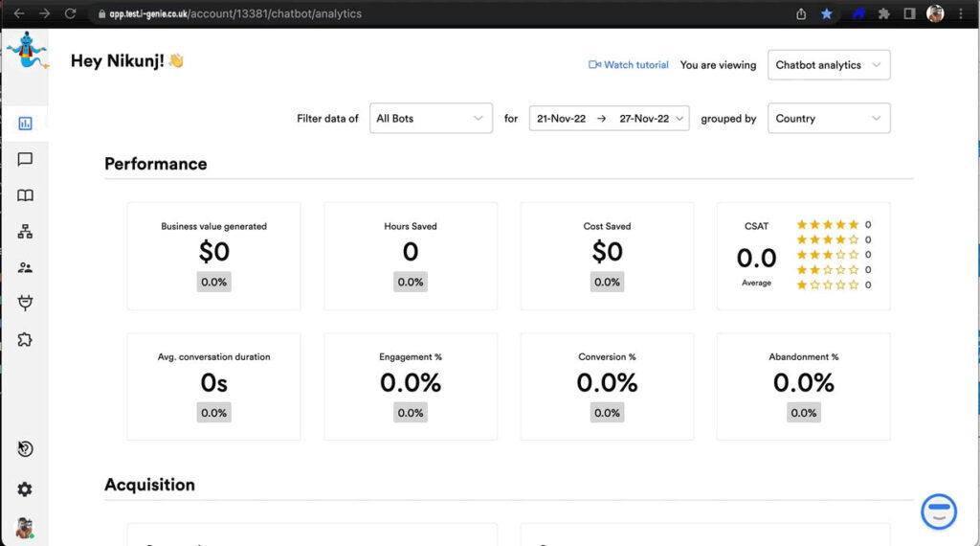Image resolution: width=980 pixels, height=546 pixels.
Task: Open the Chatbot analytics view dropdown
Action: pos(829,65)
